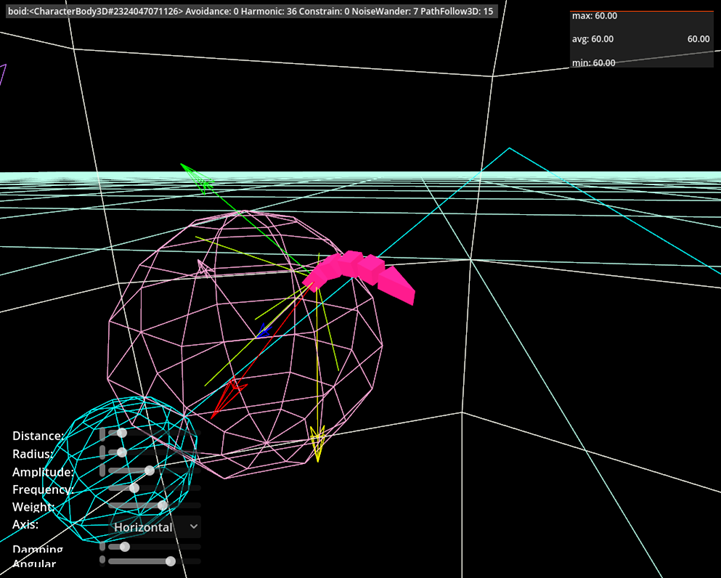The width and height of the screenshot is (721, 578).
Task: Click the "Axis:" label
Action: pos(26,525)
